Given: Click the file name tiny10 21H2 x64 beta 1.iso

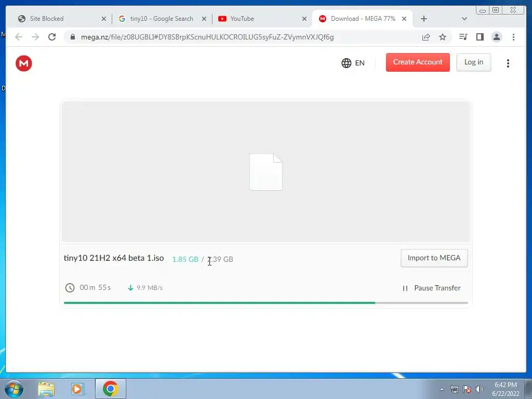Looking at the screenshot, I should click(x=114, y=258).
